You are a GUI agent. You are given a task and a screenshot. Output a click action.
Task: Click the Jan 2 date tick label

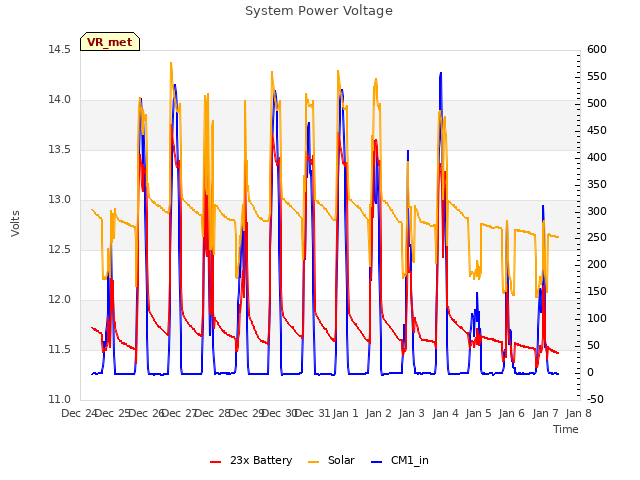(378, 413)
